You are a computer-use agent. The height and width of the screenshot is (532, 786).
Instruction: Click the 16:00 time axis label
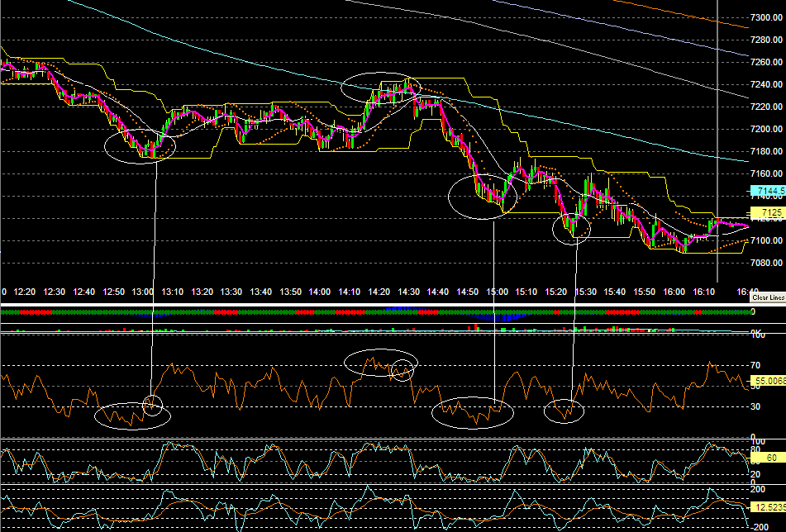tap(674, 292)
